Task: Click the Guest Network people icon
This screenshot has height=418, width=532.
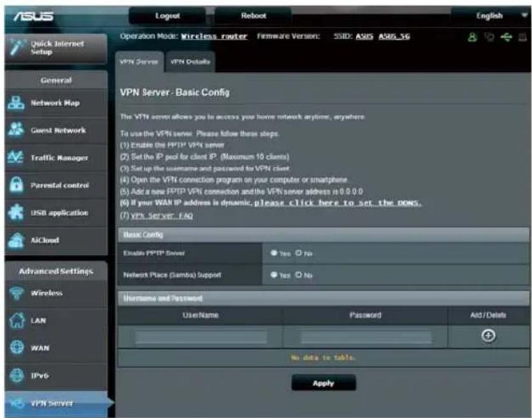Action: [16, 130]
